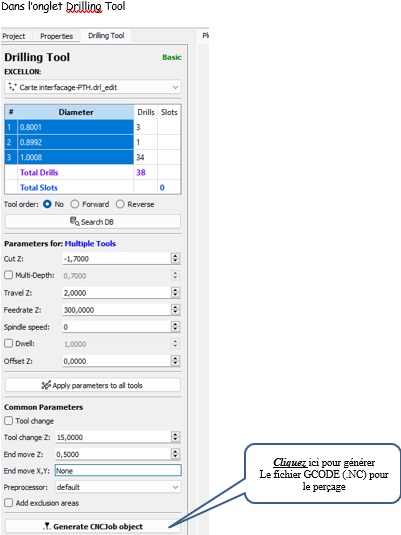401x535 pixels.
Task: Expand the Preprocessor dropdown
Action: [x=118, y=487]
